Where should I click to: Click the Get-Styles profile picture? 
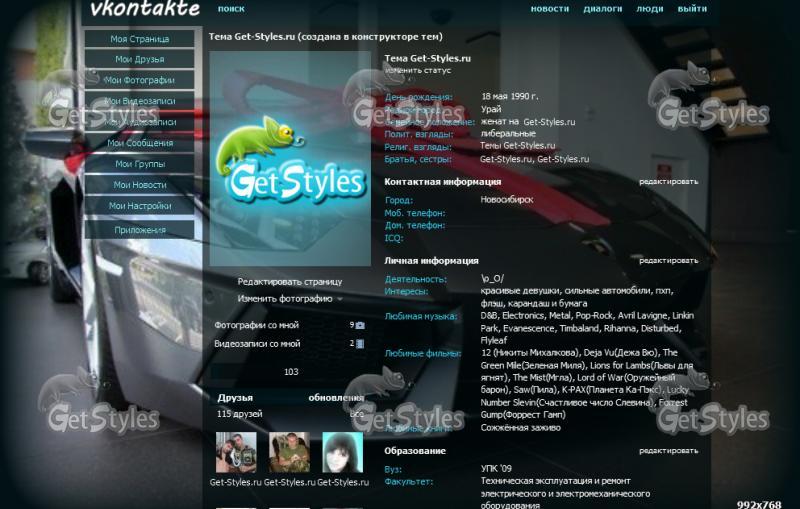click(x=289, y=158)
